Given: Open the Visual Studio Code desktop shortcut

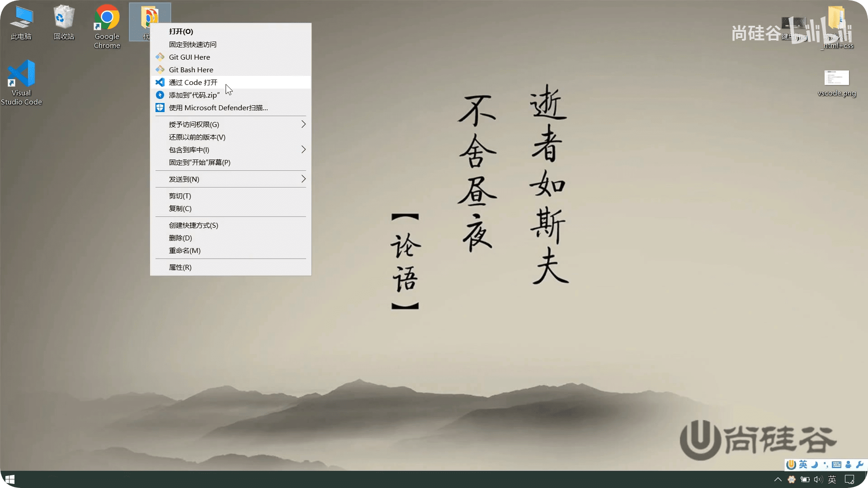Looking at the screenshot, I should 21,75.
